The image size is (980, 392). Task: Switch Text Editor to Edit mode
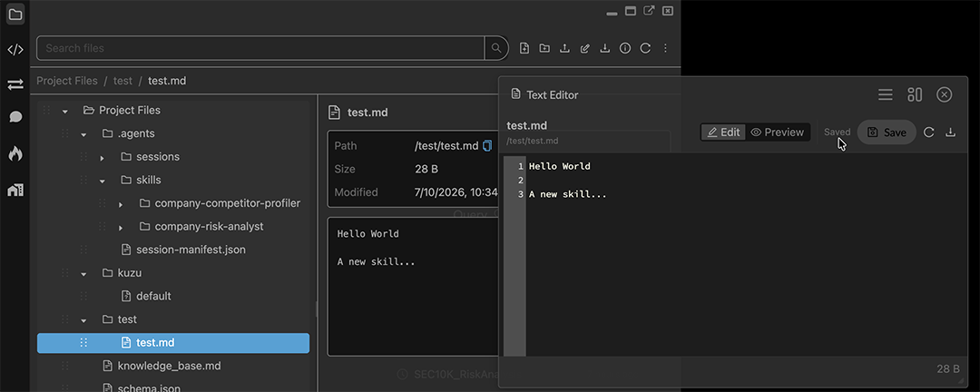tap(723, 132)
